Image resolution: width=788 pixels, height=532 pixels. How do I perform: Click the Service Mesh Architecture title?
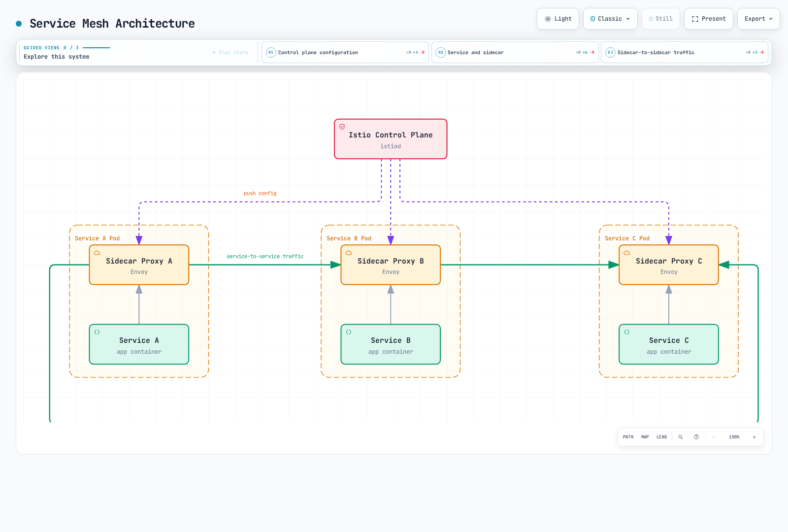pyautogui.click(x=112, y=24)
